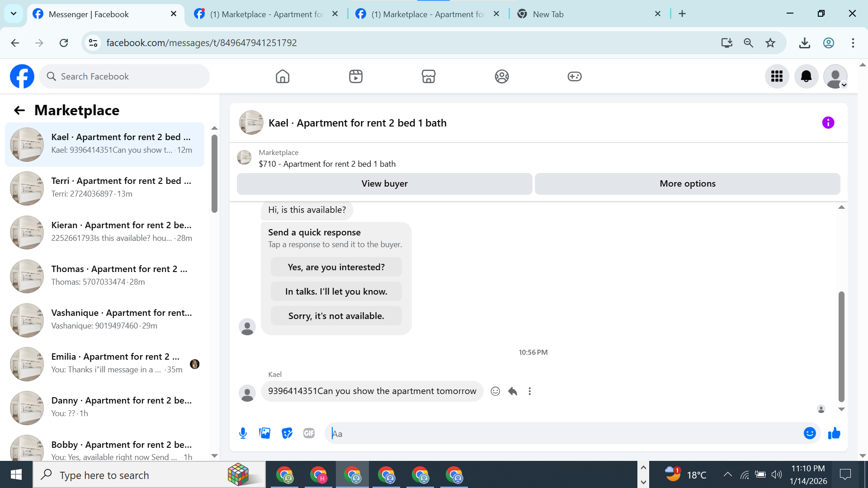868x488 pixels.
Task: Open more options for Kael's message
Action: coord(529,391)
